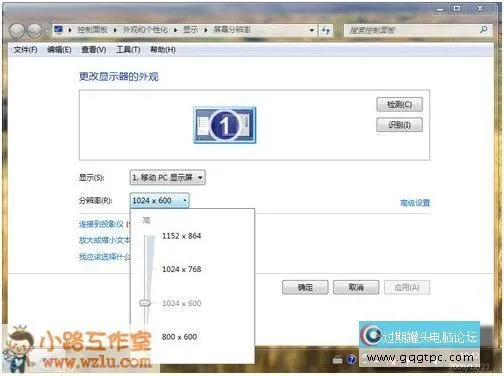Click 外观和个性化 breadcrumb segment
Viewport: 504px width, 376px height.
(145, 30)
